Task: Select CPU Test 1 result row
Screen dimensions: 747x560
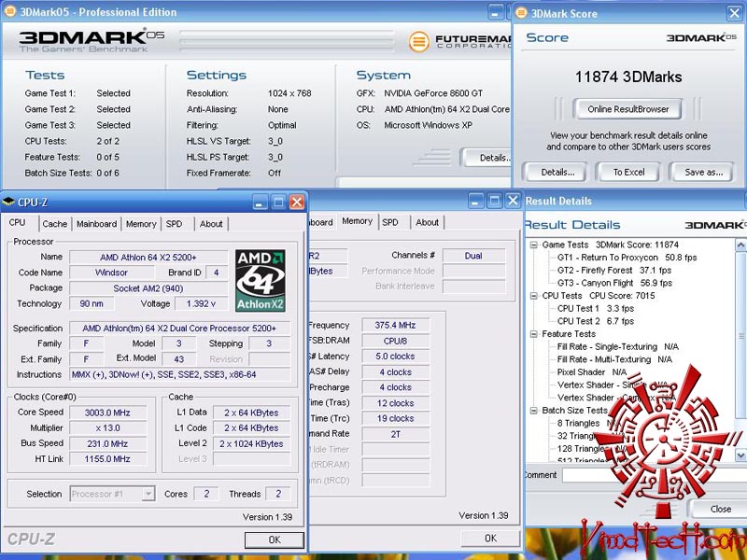Action: [596, 308]
